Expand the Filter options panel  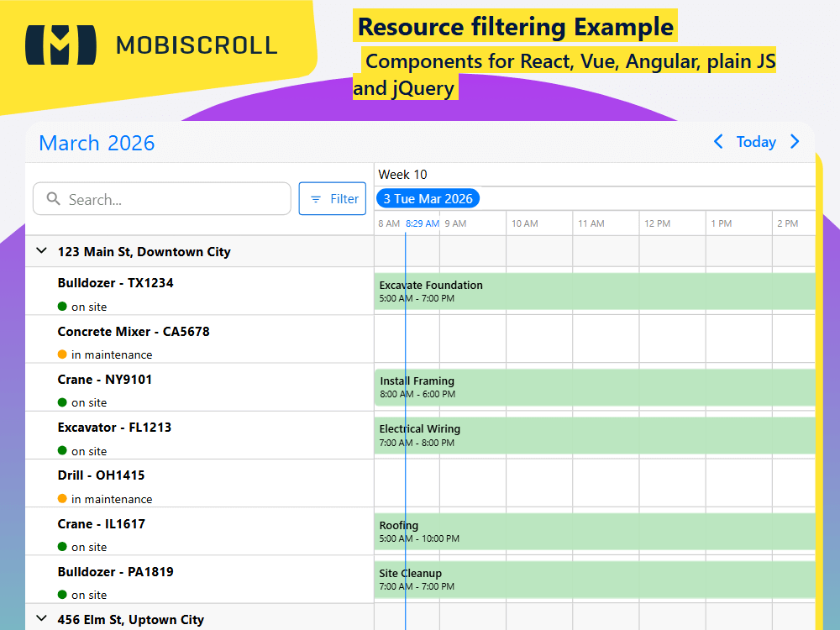[x=333, y=198]
